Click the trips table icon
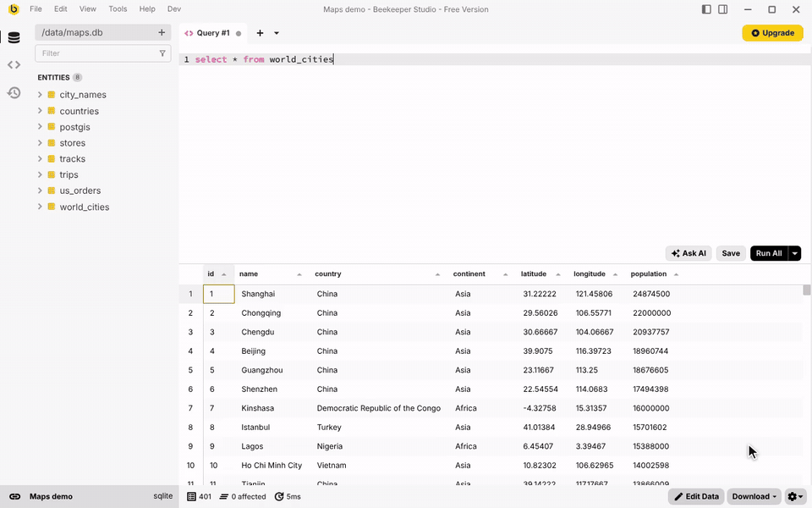812x508 pixels. [x=52, y=174]
